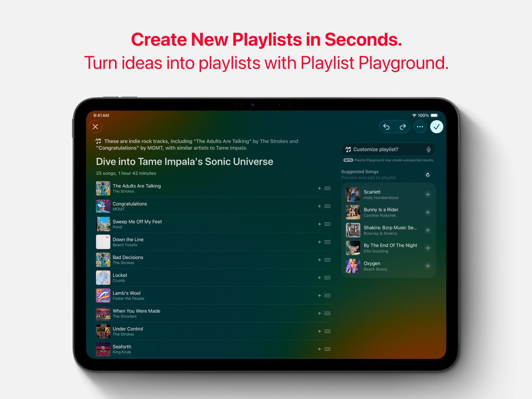Open Congratulations album artwork

coord(103,206)
